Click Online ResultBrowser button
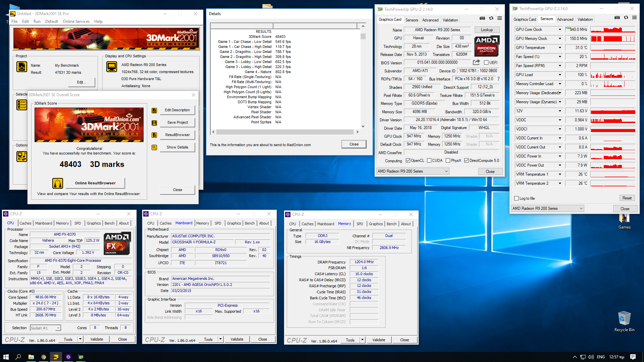The image size is (644, 362). [95, 183]
